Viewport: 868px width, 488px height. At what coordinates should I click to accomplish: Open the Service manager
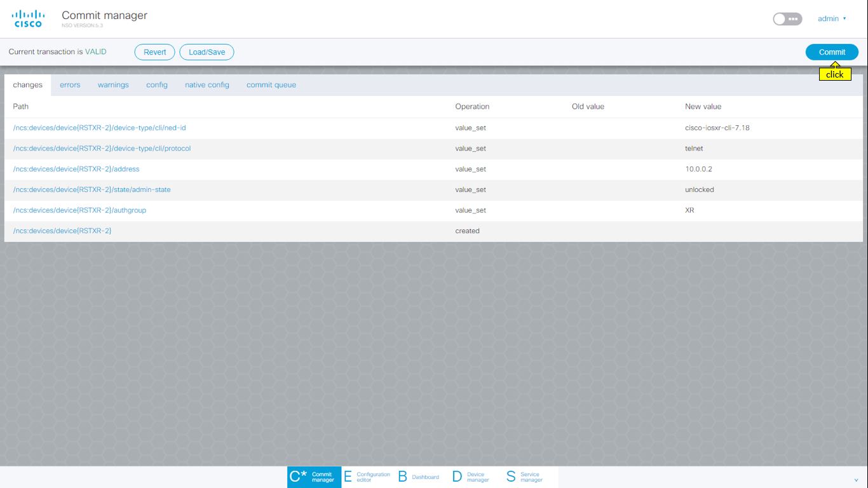(x=525, y=477)
